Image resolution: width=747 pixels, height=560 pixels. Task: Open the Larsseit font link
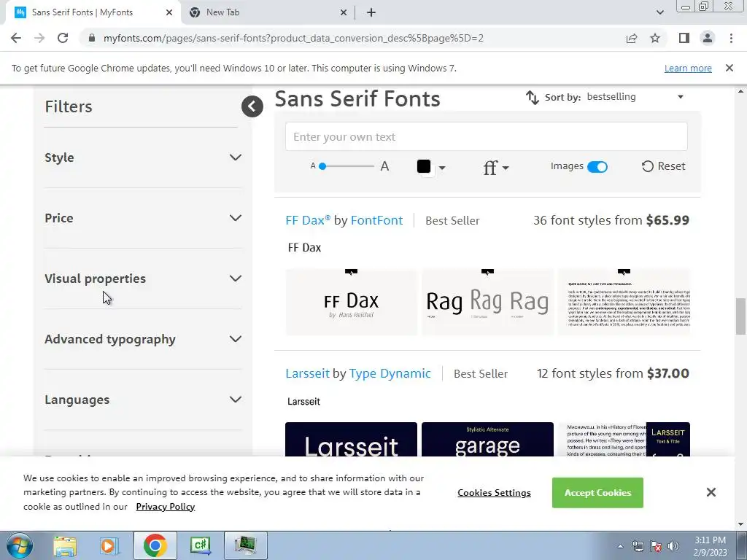coord(307,373)
